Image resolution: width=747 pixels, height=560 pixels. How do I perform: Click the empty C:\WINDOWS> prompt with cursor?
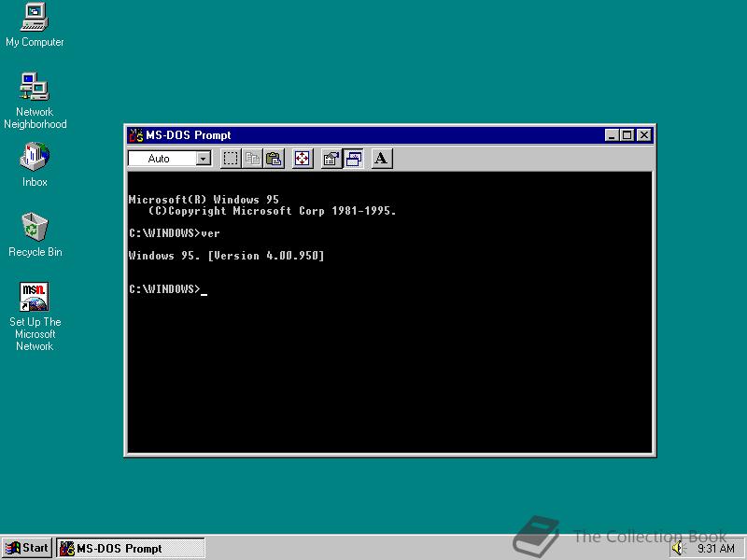click(168, 289)
